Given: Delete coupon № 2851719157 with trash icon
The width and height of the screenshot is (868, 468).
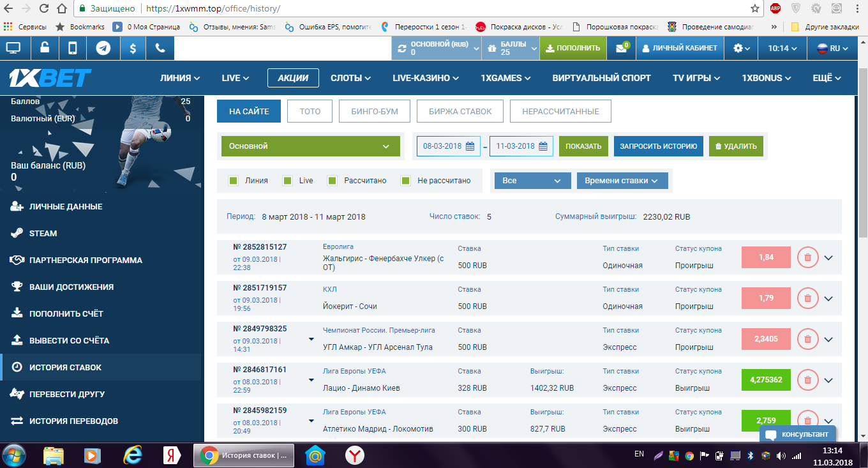Looking at the screenshot, I should coord(807,298).
